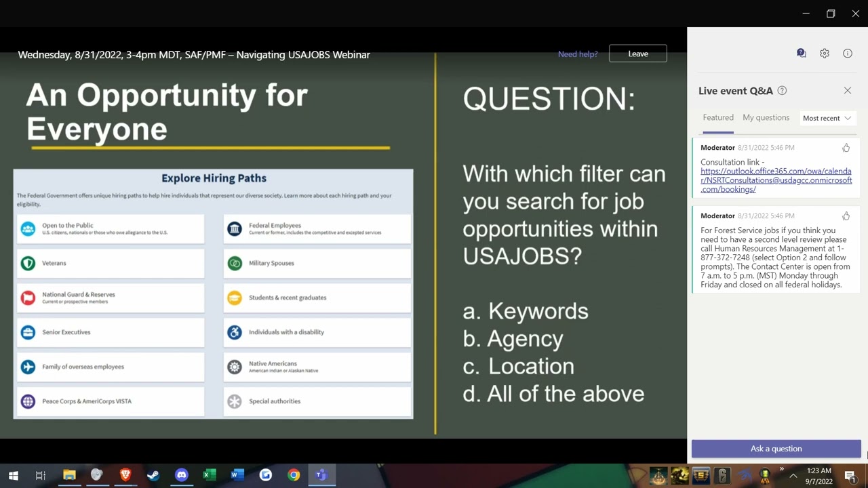
Task: Click the Peace Corps & AmeriCorps VISTA path
Action: click(111, 401)
